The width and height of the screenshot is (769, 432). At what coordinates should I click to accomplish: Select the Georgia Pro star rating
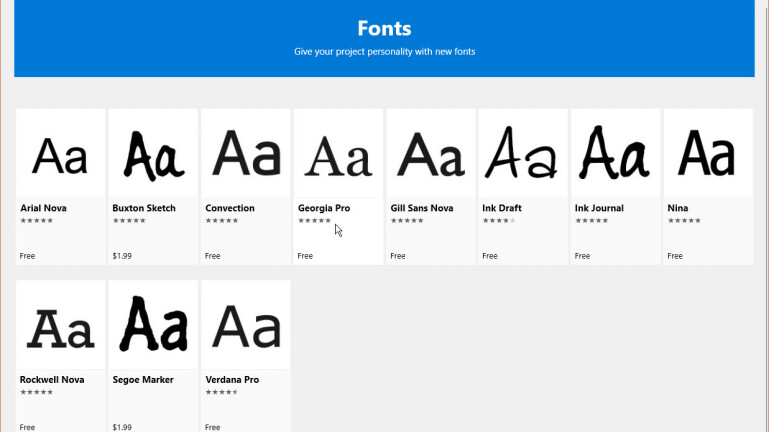pos(314,221)
